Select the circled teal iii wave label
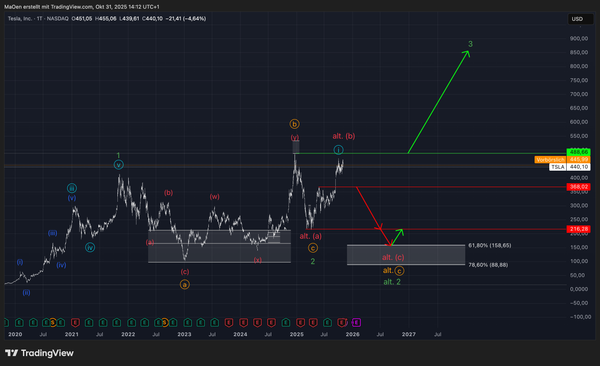This screenshot has width=600, height=366. click(x=72, y=188)
